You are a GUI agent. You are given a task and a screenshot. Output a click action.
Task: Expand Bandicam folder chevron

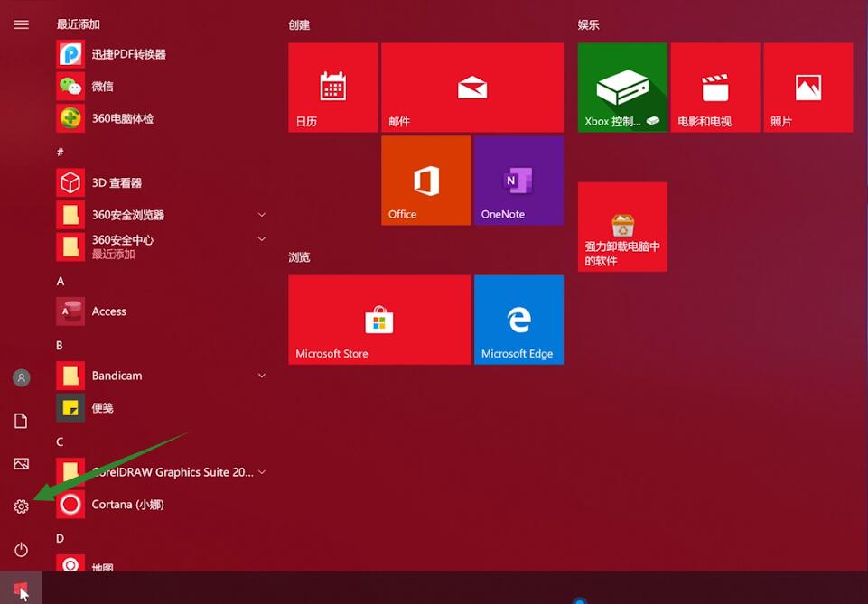point(262,376)
